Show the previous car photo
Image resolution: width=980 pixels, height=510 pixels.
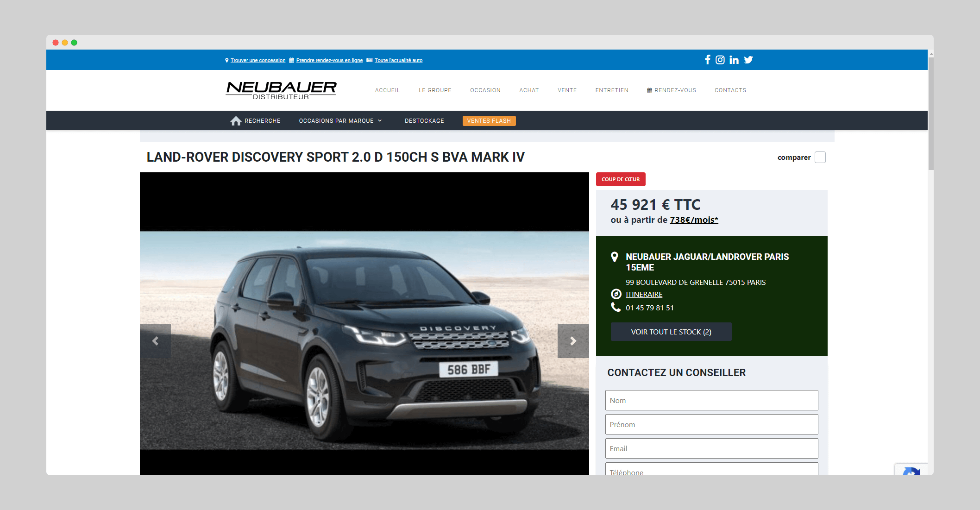(x=156, y=341)
